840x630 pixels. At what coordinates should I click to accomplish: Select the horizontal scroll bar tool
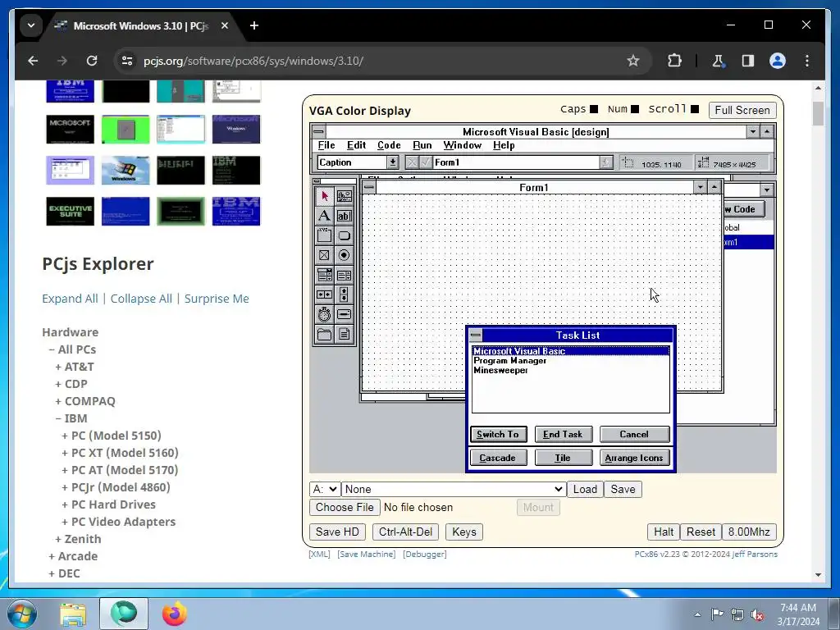[324, 294]
